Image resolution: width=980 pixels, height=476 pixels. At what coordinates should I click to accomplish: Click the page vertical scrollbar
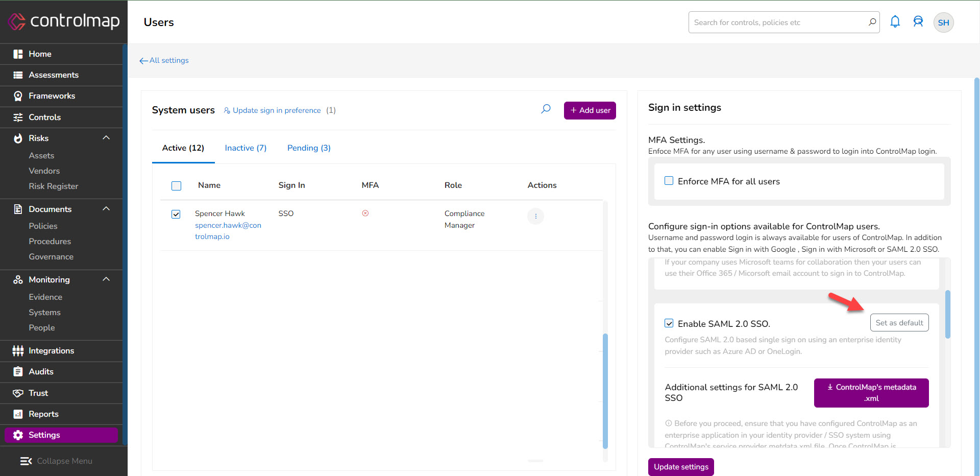977,276
